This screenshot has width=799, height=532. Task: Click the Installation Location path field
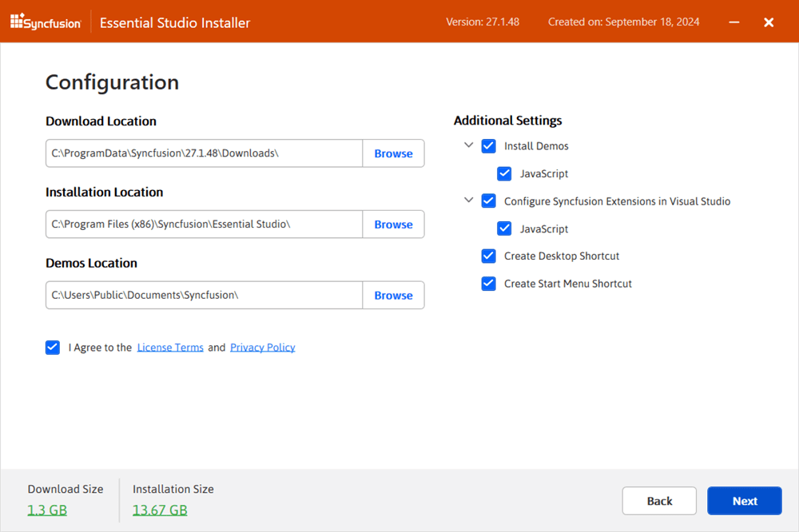[x=205, y=224]
